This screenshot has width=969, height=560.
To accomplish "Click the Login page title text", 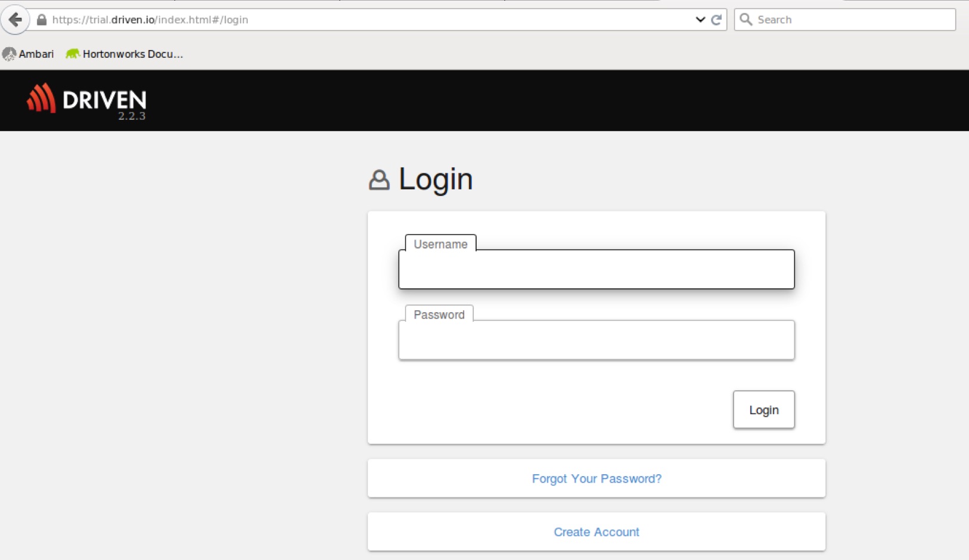I will coord(436,179).
